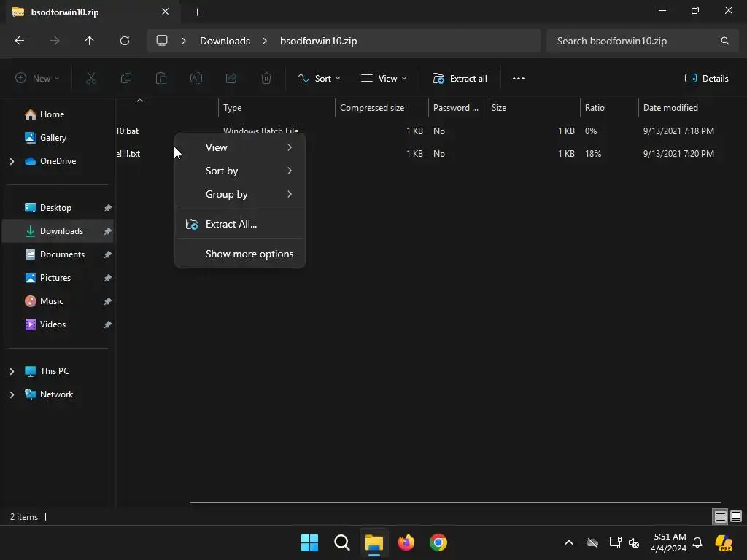This screenshot has height=560, width=747.
Task: Click the horizontal scrollbar of file list
Action: point(455,502)
